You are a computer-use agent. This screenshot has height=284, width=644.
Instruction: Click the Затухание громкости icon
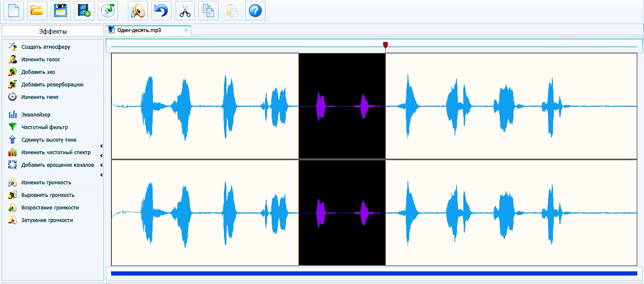12,220
